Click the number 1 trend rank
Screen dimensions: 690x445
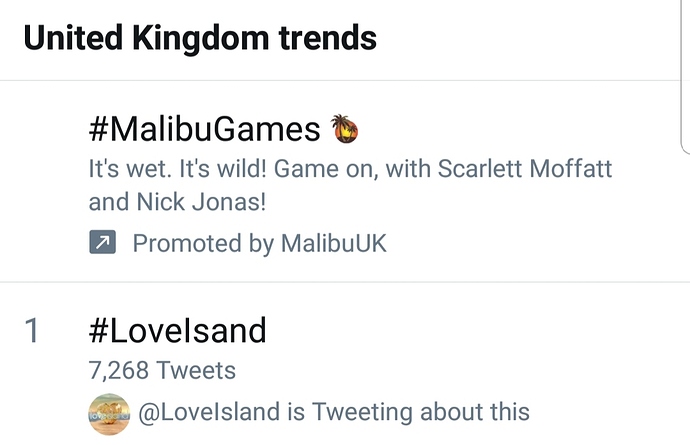tap(32, 330)
